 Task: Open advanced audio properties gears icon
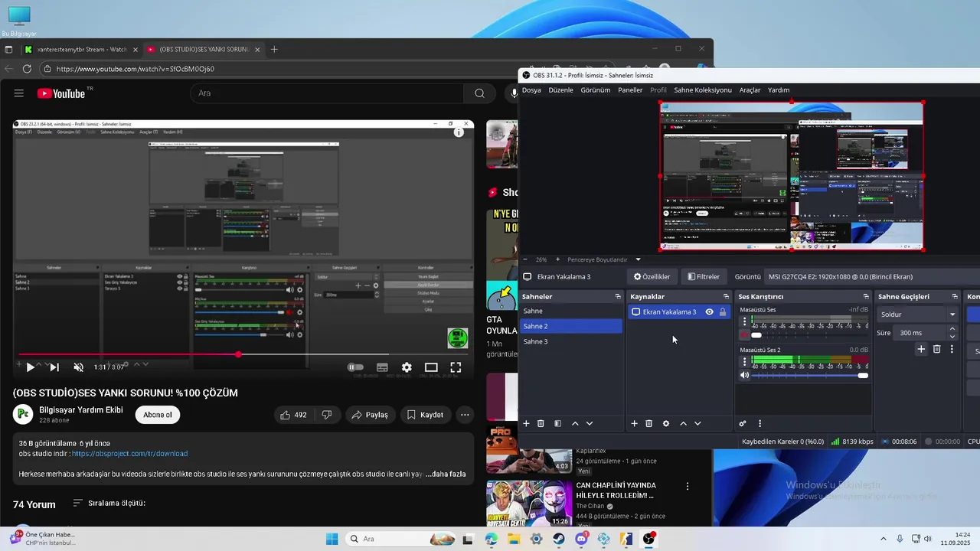tap(743, 424)
